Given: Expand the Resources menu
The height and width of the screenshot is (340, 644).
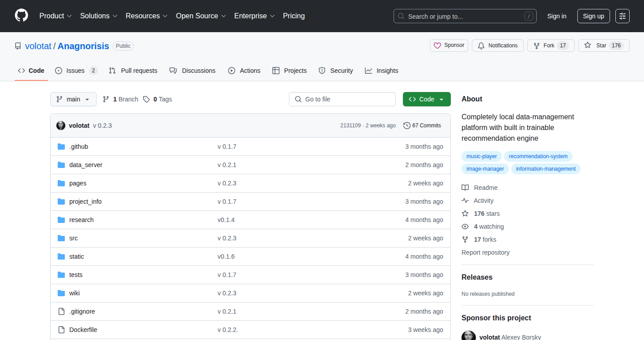Looking at the screenshot, I should (147, 16).
